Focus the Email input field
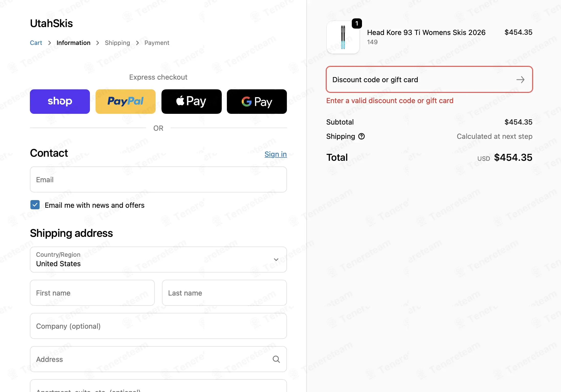Screen dimensions: 561x392 tap(158, 179)
